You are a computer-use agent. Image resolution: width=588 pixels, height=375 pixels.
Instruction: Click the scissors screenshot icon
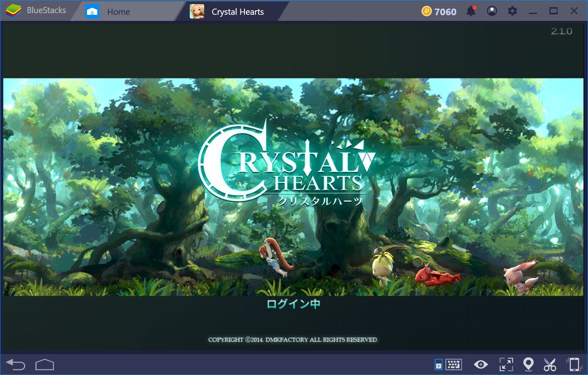tap(550, 364)
